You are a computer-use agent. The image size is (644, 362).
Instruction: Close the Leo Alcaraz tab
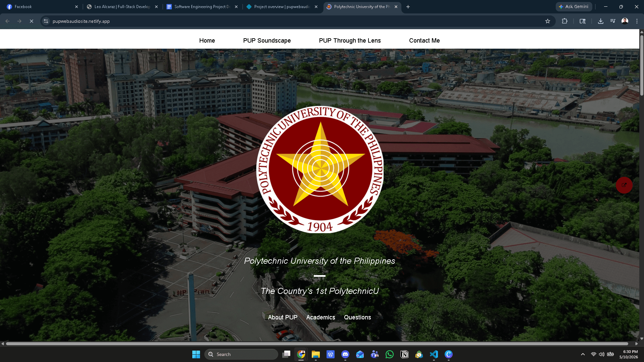coord(156,7)
